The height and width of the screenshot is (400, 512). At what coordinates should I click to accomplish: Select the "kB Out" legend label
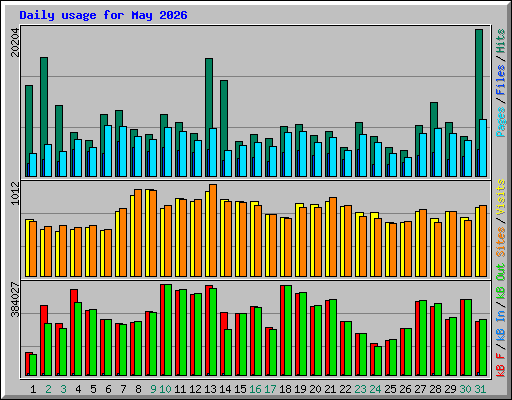click(501, 282)
